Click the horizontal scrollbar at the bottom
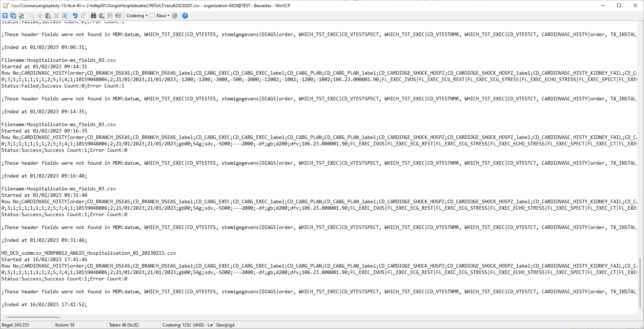Image resolution: width=644 pixels, height=329 pixels. tap(33, 317)
